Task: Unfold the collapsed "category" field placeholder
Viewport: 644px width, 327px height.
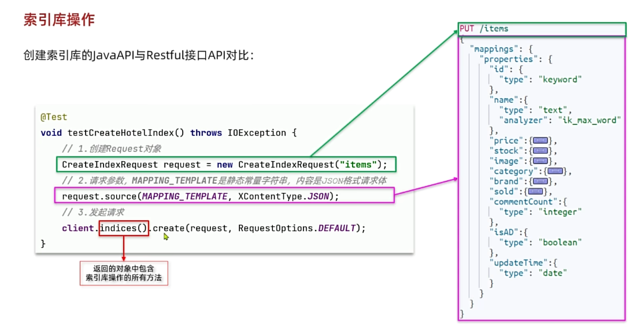Action: [555, 171]
